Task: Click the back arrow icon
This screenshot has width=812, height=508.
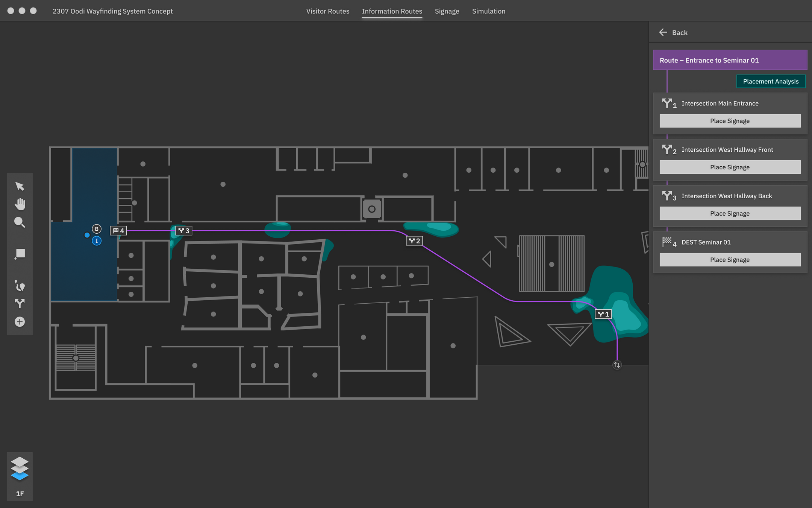Action: (663, 32)
